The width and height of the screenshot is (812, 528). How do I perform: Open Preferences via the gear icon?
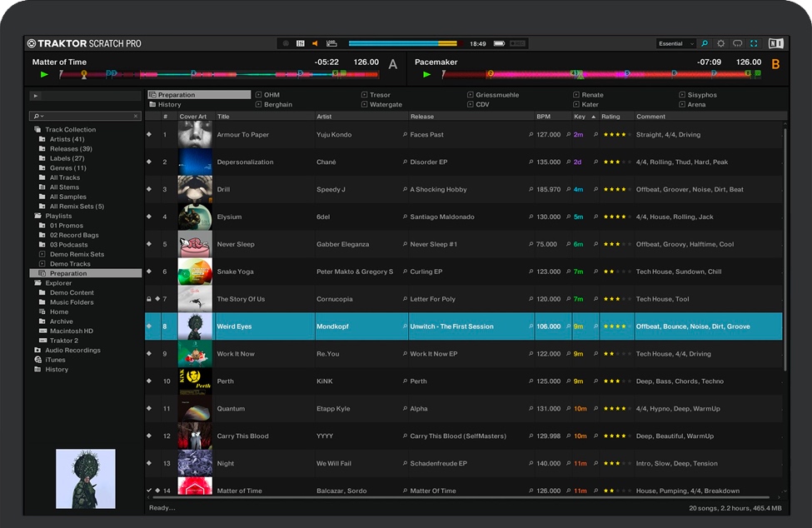[721, 43]
